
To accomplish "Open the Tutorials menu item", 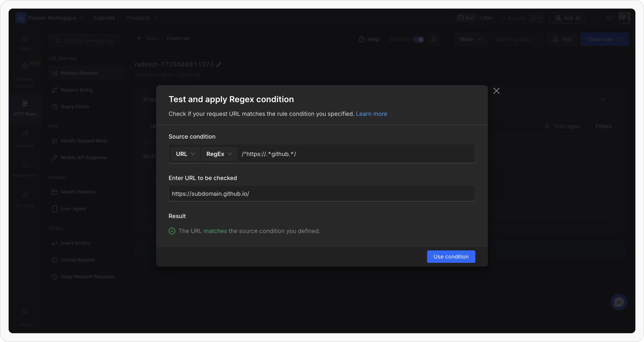I will click(x=104, y=18).
